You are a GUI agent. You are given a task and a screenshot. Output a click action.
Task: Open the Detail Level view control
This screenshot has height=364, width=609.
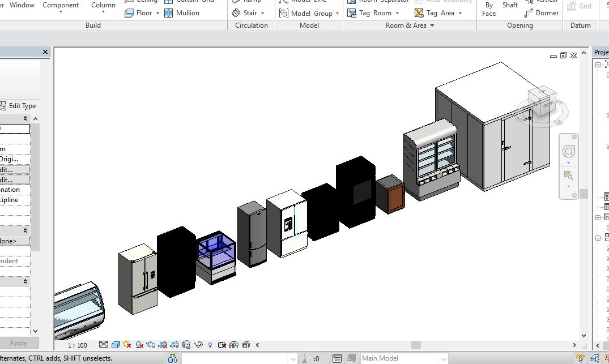(x=104, y=345)
